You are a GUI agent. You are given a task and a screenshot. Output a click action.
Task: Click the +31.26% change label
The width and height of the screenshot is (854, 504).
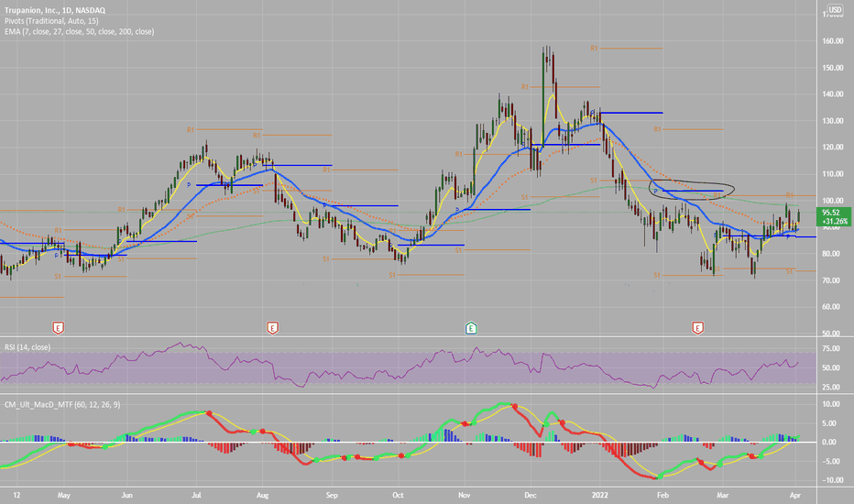[x=835, y=221]
